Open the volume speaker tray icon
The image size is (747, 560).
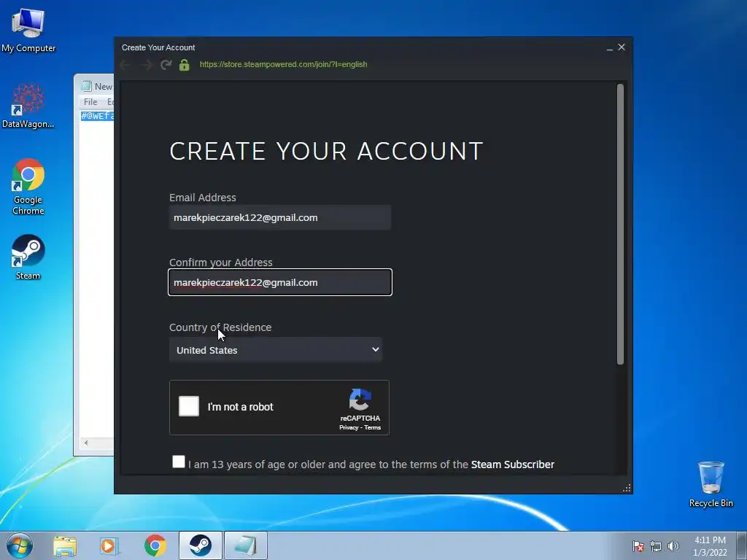click(673, 546)
